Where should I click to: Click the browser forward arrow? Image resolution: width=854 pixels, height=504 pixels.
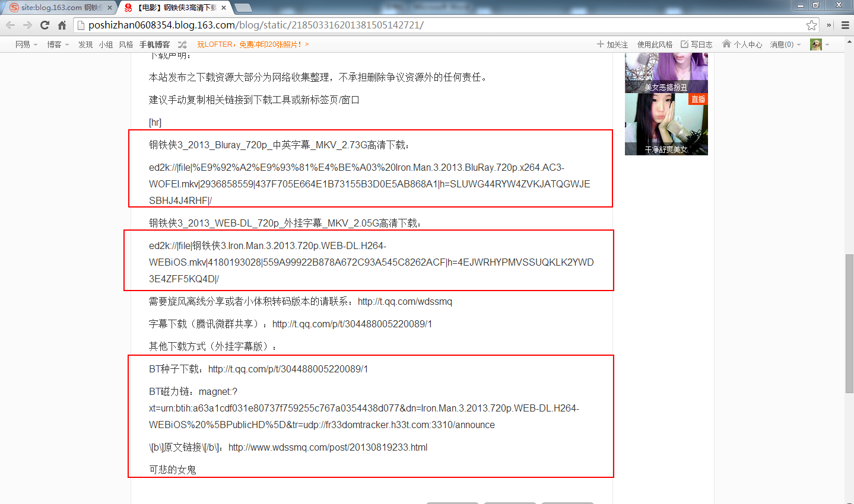click(27, 25)
